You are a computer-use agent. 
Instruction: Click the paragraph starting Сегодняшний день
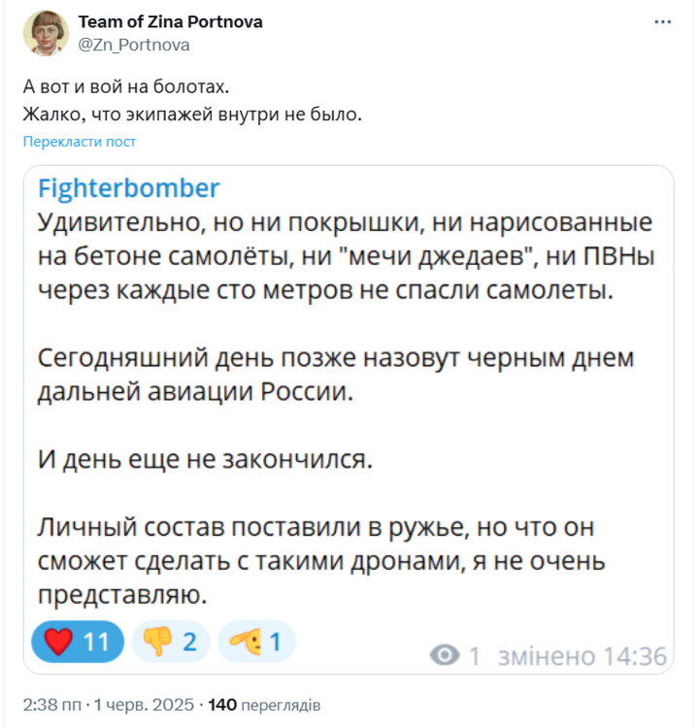click(335, 376)
